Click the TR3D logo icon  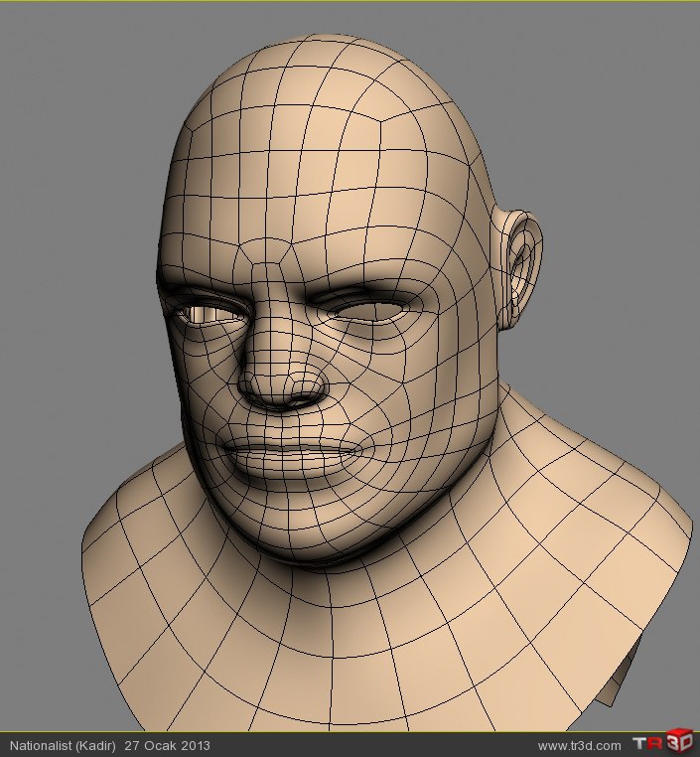tap(663, 743)
